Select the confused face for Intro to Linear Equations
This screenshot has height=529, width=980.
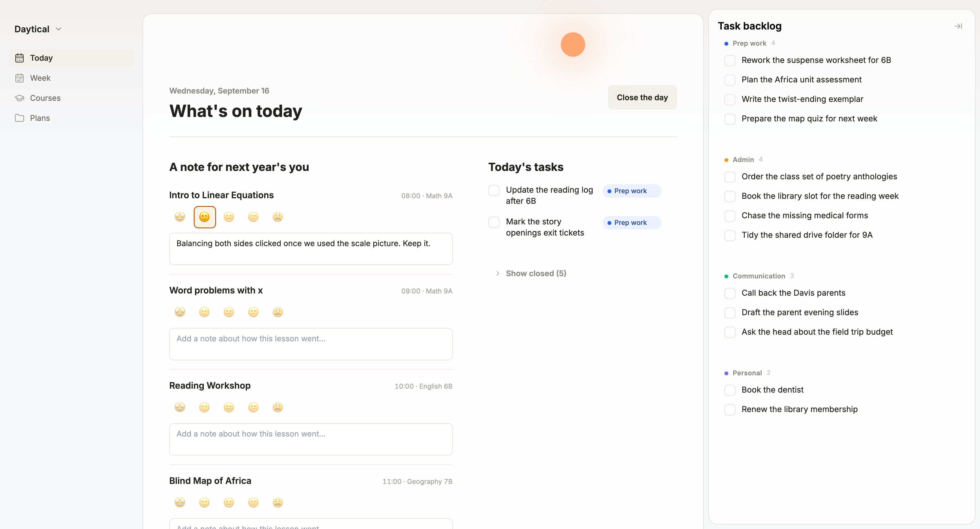253,217
